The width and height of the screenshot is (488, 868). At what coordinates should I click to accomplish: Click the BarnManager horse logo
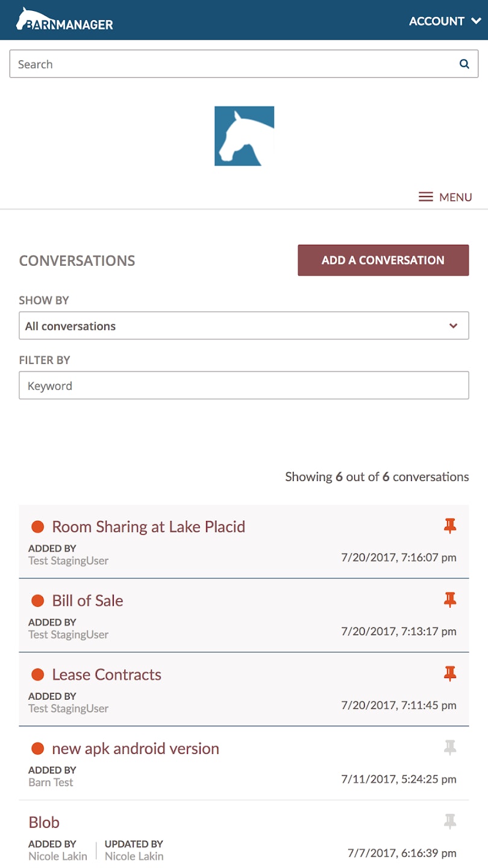[x=64, y=20]
